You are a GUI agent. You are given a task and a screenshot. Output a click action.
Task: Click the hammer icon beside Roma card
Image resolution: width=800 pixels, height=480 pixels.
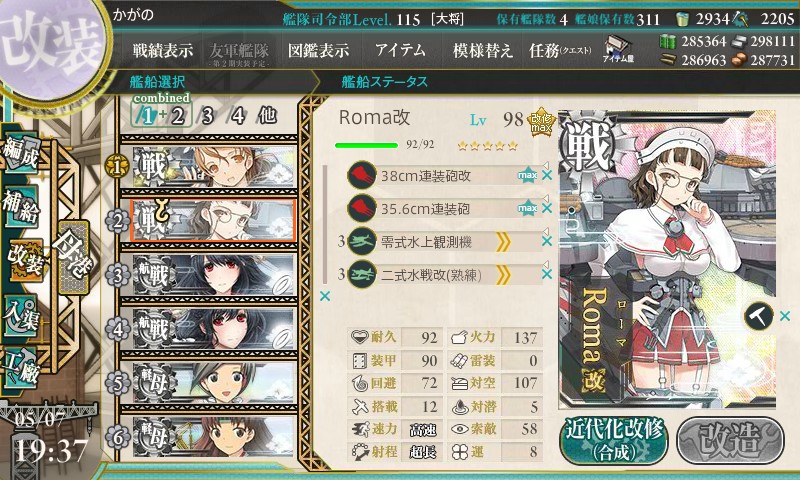click(x=759, y=317)
